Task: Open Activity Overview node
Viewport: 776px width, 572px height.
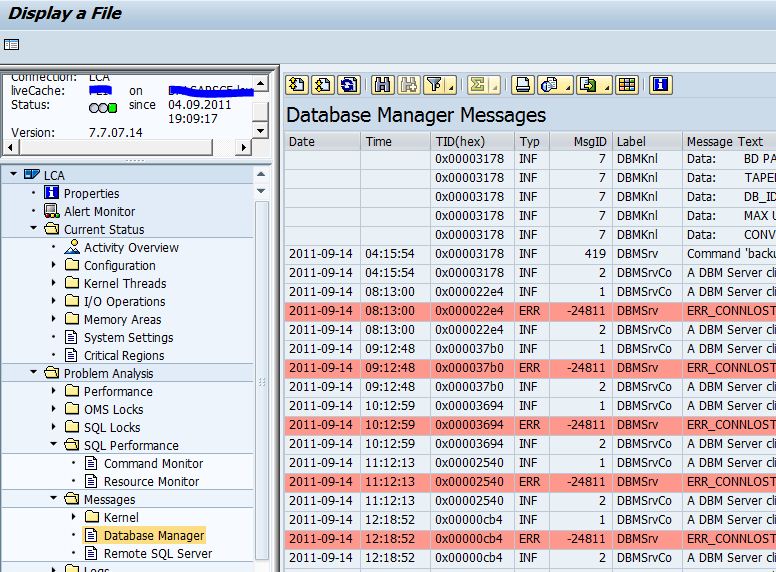Action: [x=131, y=247]
